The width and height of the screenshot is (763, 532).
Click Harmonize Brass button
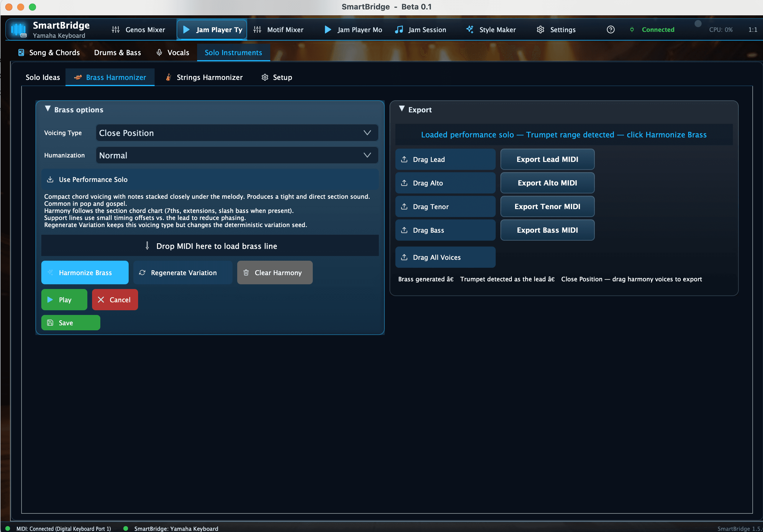click(x=85, y=272)
